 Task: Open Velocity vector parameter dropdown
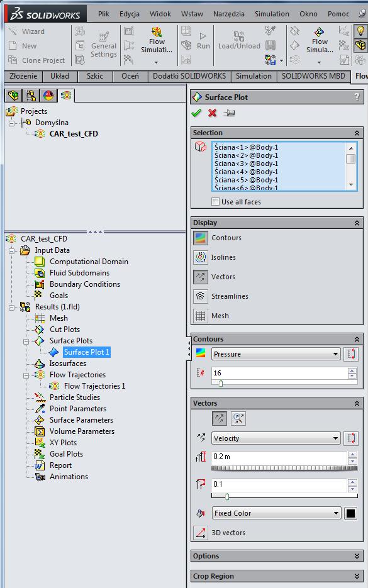tap(276, 438)
